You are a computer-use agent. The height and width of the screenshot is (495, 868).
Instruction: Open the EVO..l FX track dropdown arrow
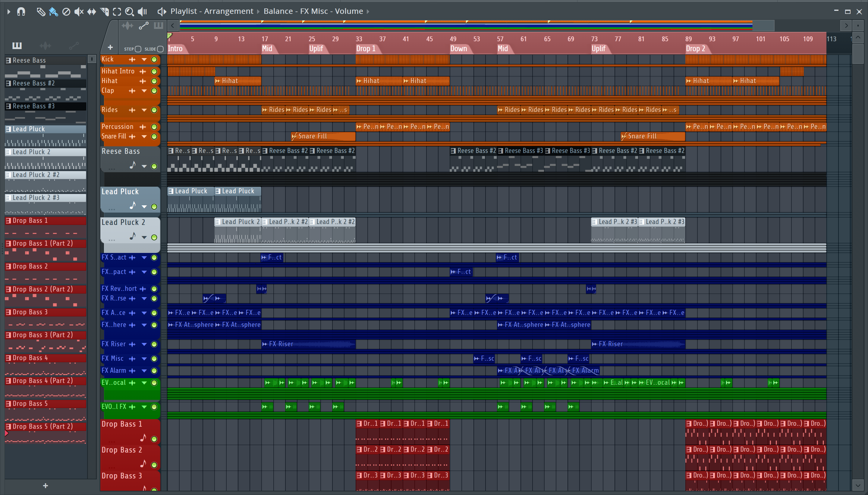coord(144,407)
